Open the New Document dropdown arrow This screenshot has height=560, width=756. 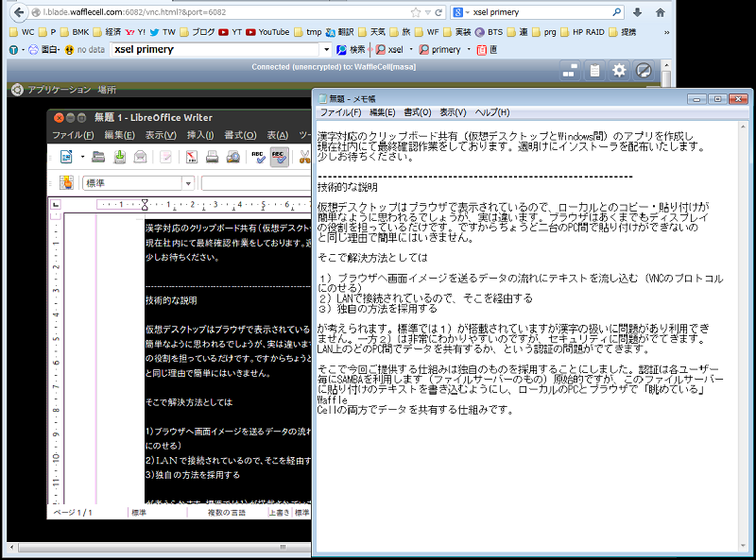tap(82, 157)
